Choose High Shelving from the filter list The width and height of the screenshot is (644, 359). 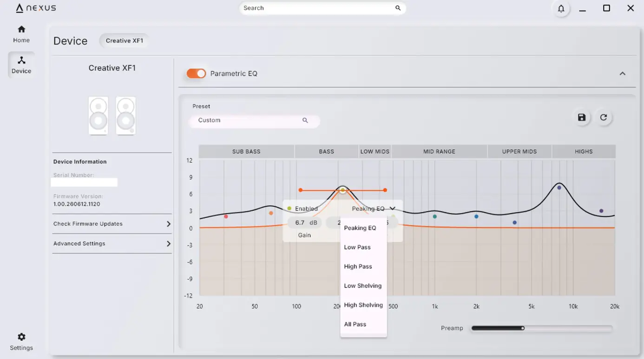coord(363,305)
